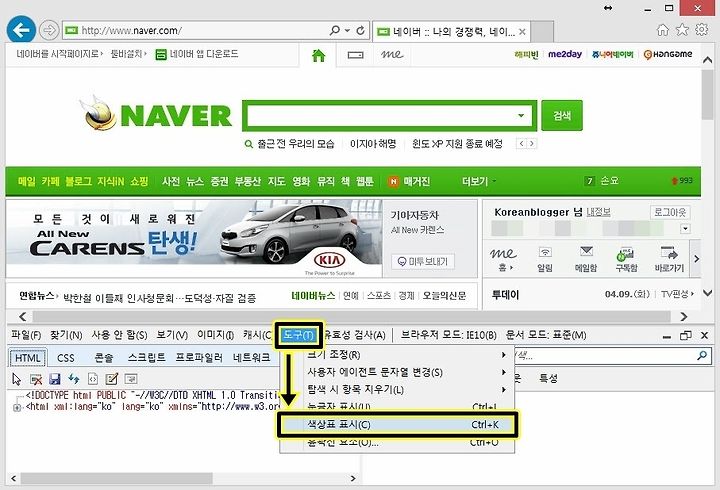Open the 보기(V) menu
The height and width of the screenshot is (490, 720).
[172, 335]
